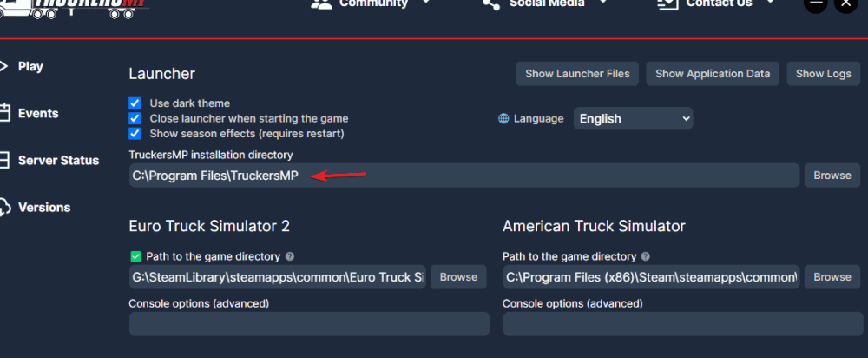Click the globe icon beside Language
Viewport: 868px width, 358px height.
[x=503, y=119]
